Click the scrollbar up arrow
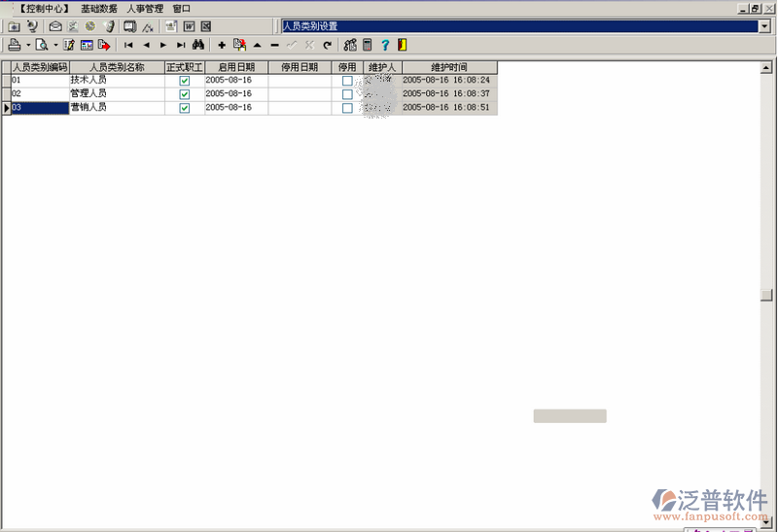778x532 pixels. (x=766, y=67)
